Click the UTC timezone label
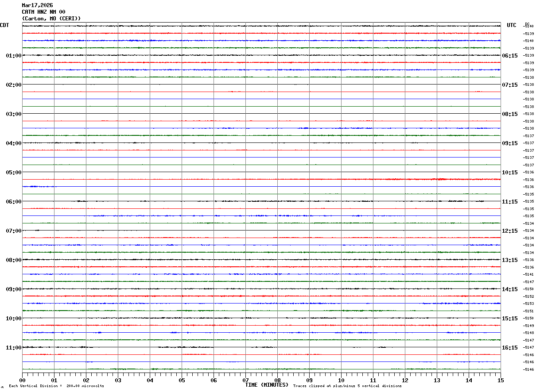The height and width of the screenshot is (392, 536). (512, 25)
